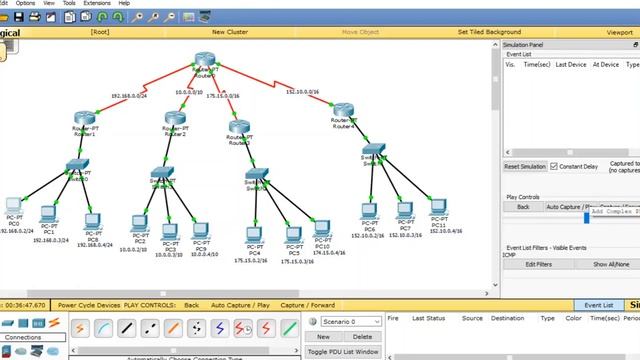Click the green Undo arrow icon

tap(102, 17)
